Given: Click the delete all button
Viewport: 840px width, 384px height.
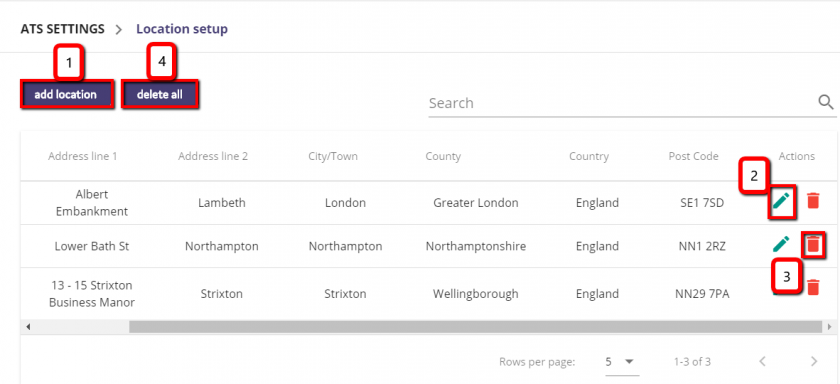Looking at the screenshot, I should (x=160, y=95).
